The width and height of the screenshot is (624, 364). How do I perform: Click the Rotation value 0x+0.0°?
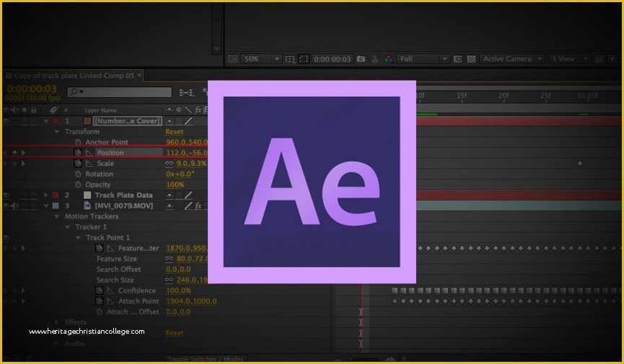tap(180, 174)
